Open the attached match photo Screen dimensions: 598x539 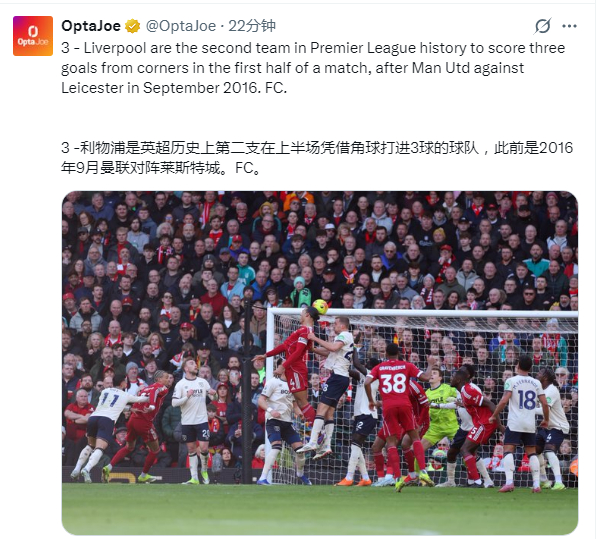coord(320,363)
